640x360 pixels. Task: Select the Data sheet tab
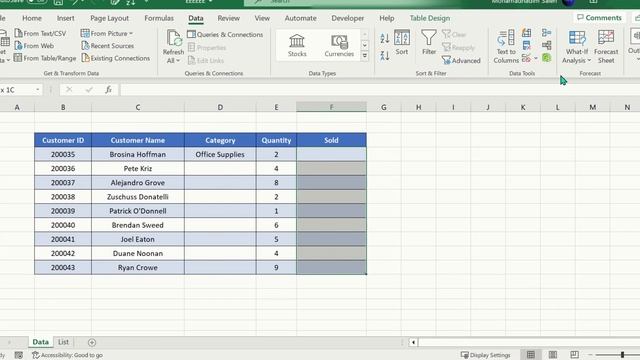click(x=40, y=342)
